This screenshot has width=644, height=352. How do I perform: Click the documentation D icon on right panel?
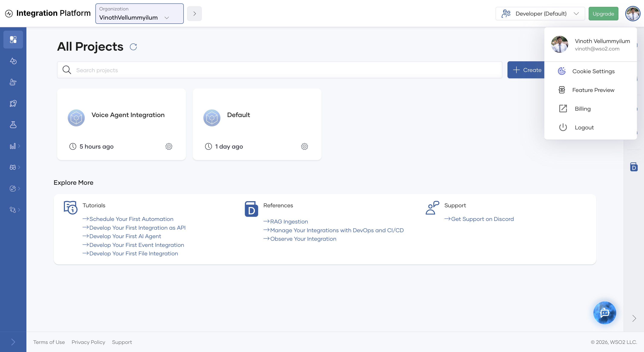pos(634,167)
